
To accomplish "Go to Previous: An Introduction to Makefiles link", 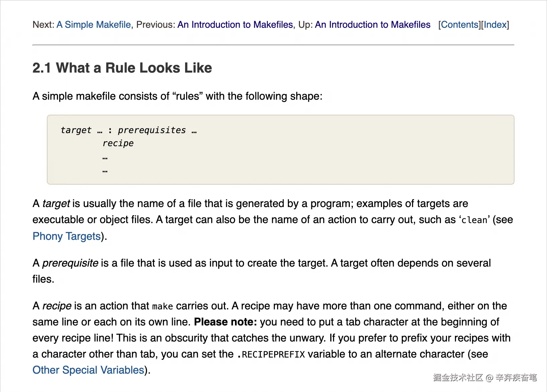I will pyautogui.click(x=235, y=25).
